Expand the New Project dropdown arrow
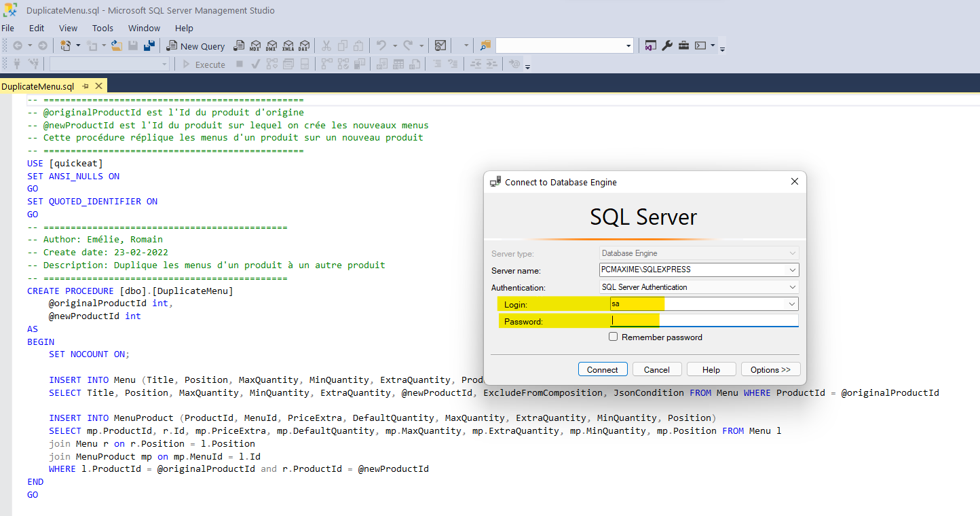Viewport: 980px width, 516px height. click(77, 45)
